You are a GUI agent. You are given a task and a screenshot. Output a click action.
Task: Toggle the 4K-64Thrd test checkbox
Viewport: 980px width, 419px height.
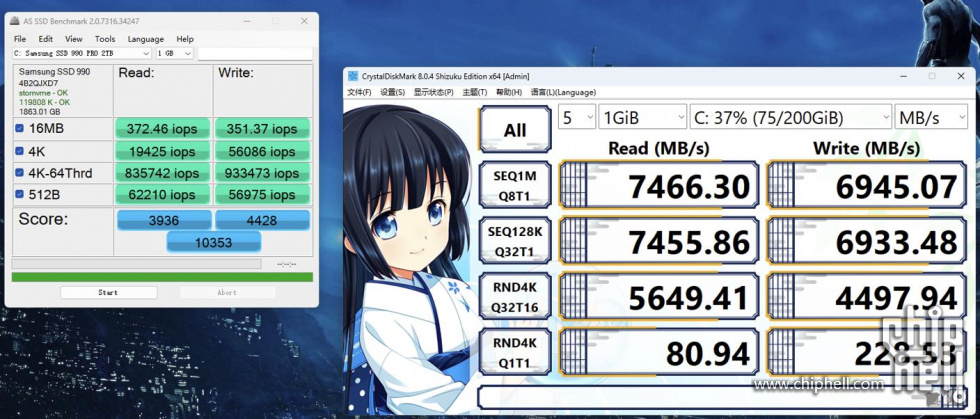coord(19,173)
